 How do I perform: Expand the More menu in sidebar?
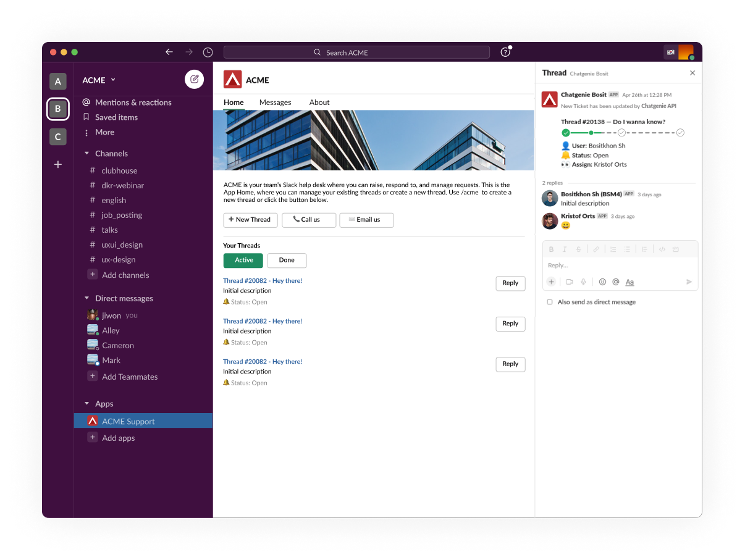tap(99, 132)
